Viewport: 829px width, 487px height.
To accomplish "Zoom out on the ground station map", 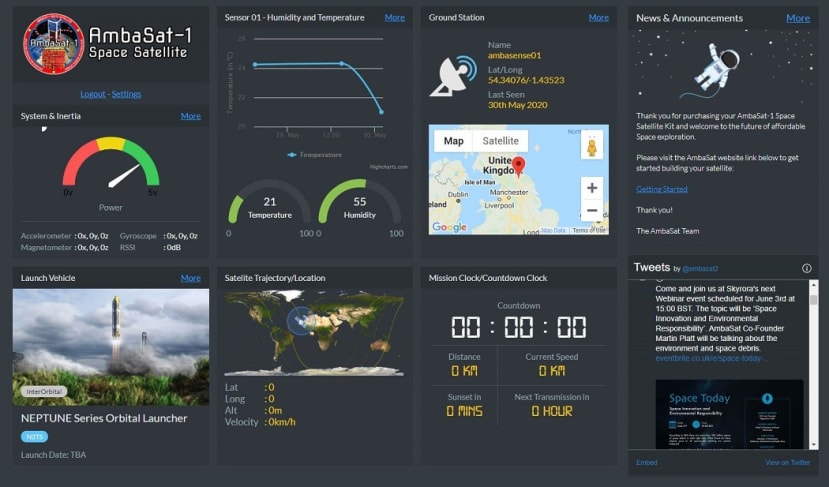I will point(592,210).
